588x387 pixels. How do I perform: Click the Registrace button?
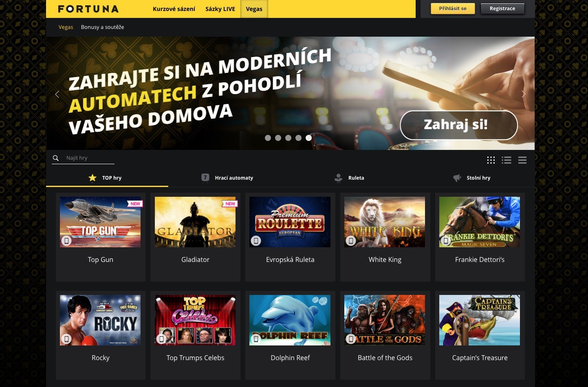point(502,9)
